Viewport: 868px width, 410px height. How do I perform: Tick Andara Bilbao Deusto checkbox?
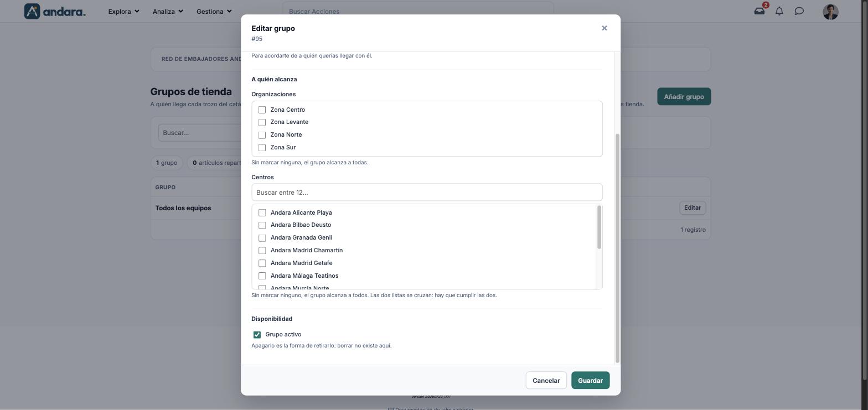click(262, 225)
